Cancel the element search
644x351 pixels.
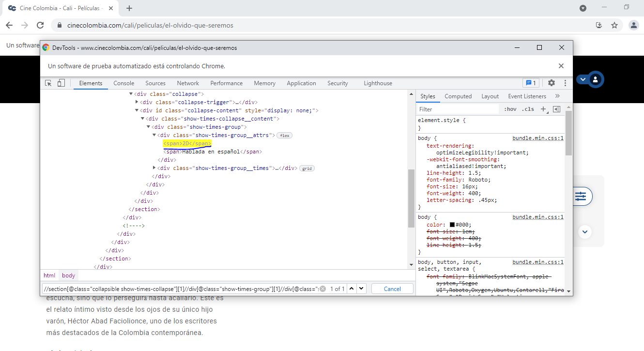click(392, 289)
